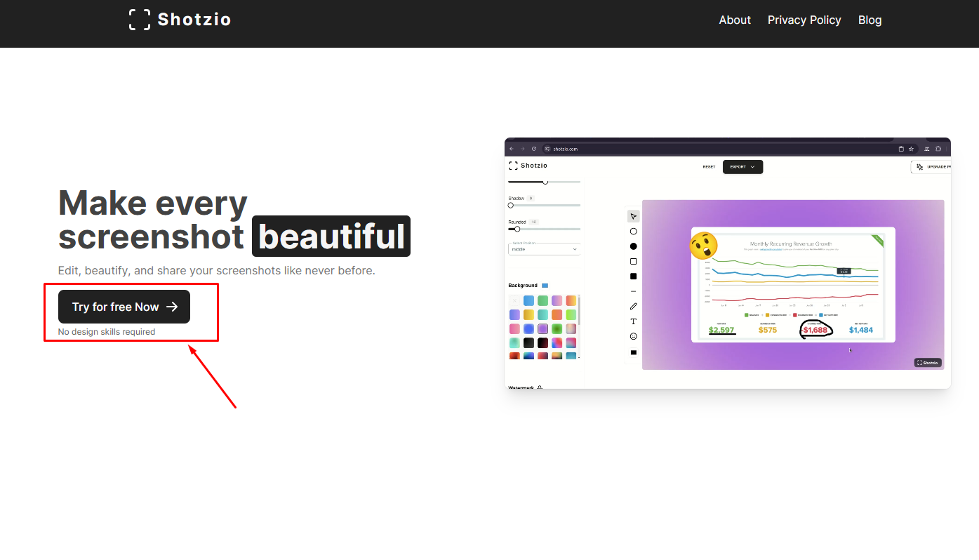Open the emoji sticker tool
Screen dimensions: 979x560
tap(633, 336)
